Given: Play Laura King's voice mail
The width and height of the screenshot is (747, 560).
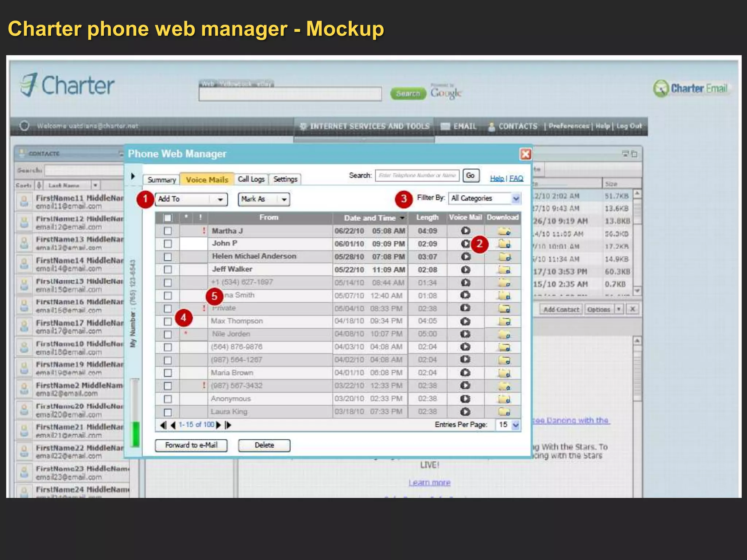Looking at the screenshot, I should point(465,412).
